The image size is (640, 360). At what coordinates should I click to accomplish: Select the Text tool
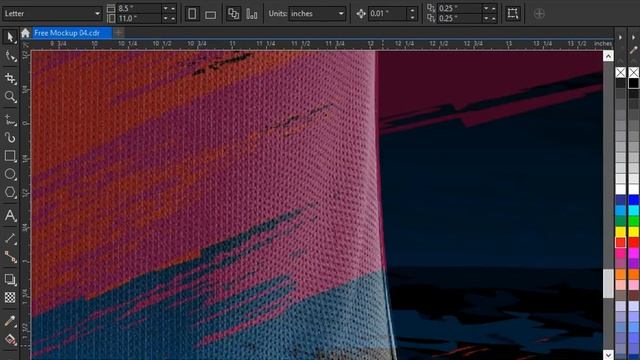[10, 215]
